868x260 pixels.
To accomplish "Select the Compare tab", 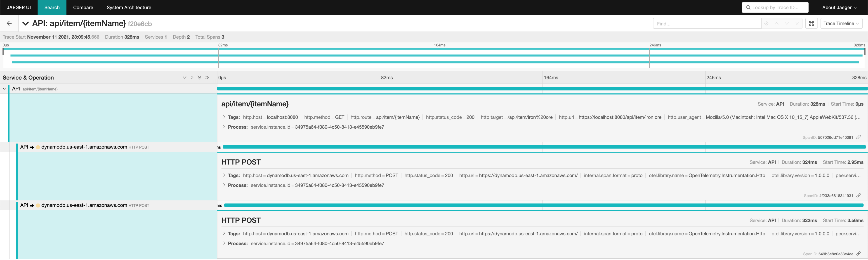I will [x=83, y=8].
